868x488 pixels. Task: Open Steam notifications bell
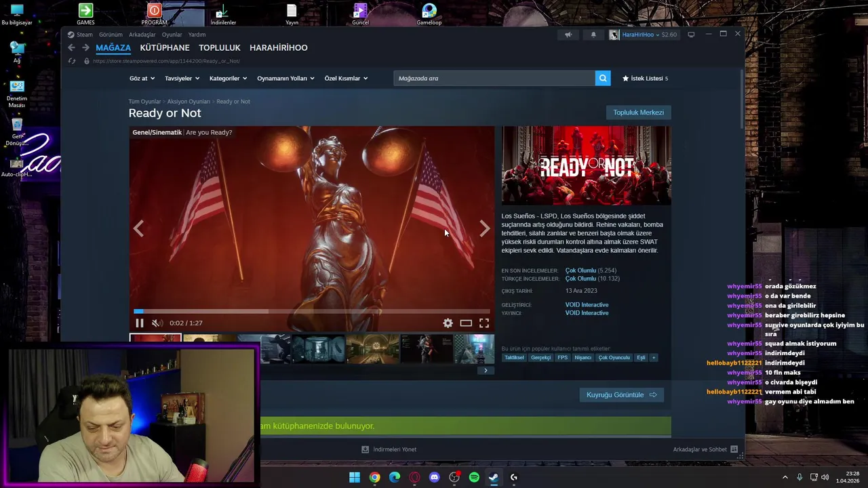(593, 35)
